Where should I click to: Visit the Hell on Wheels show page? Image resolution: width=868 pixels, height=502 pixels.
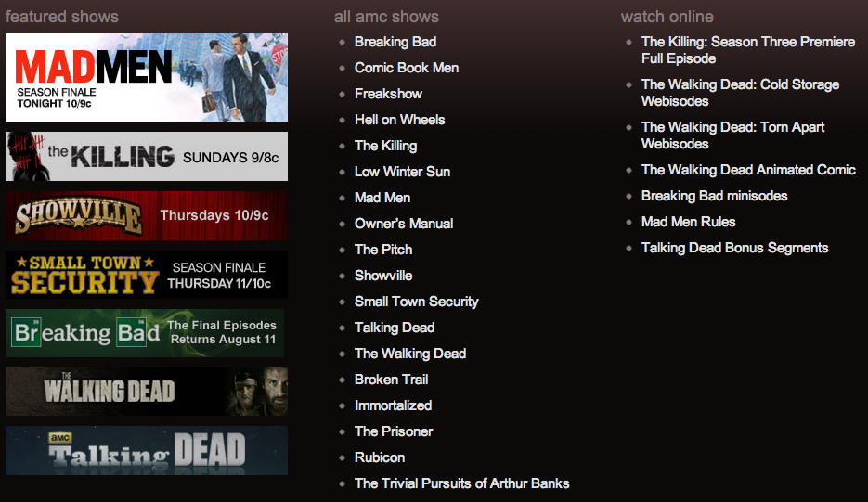coord(400,120)
